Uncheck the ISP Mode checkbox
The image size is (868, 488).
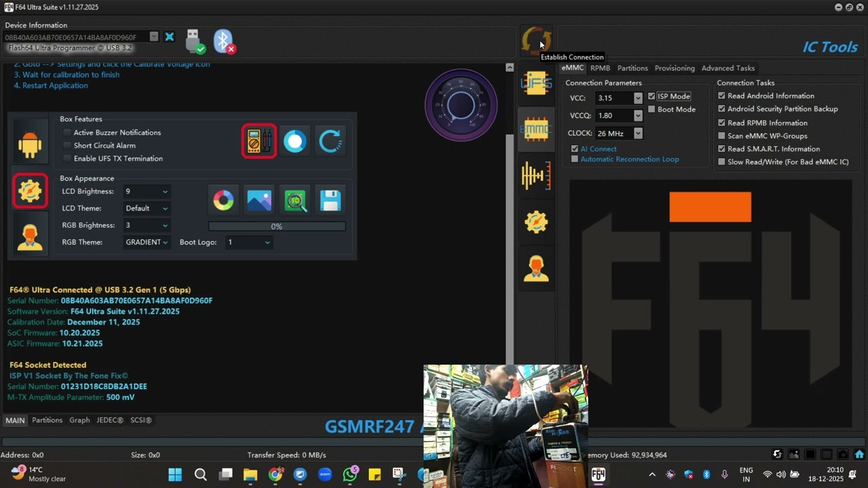[x=652, y=96]
